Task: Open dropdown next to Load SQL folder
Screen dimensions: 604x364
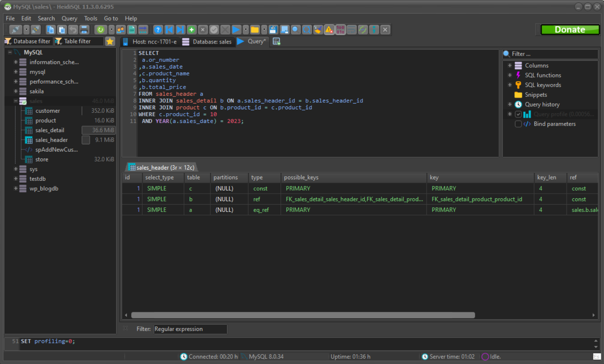Action: [264, 30]
